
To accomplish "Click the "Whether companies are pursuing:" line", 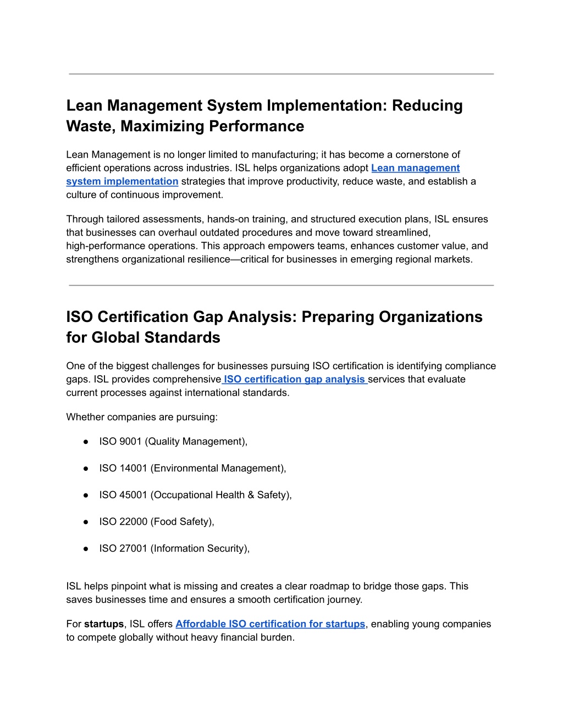I will tap(142, 418).
